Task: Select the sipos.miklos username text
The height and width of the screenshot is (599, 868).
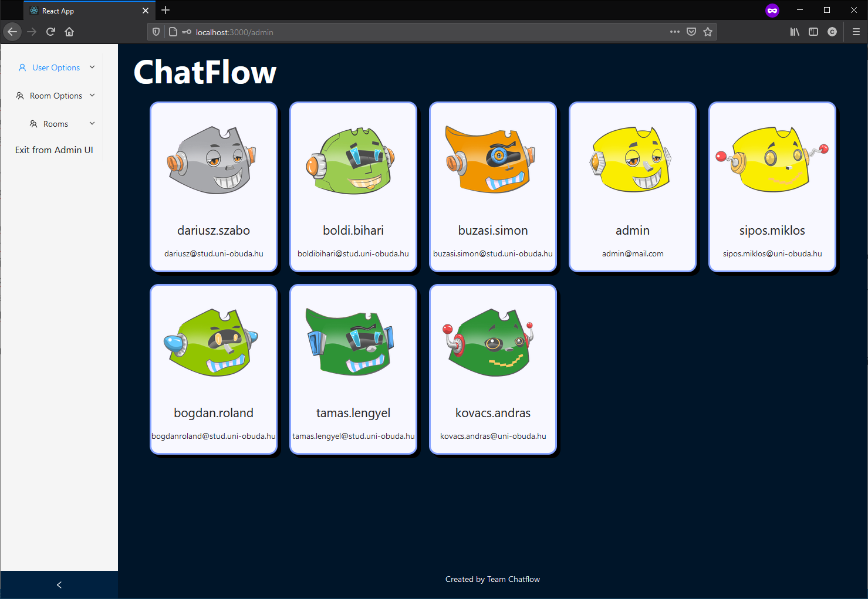Action: (x=772, y=231)
